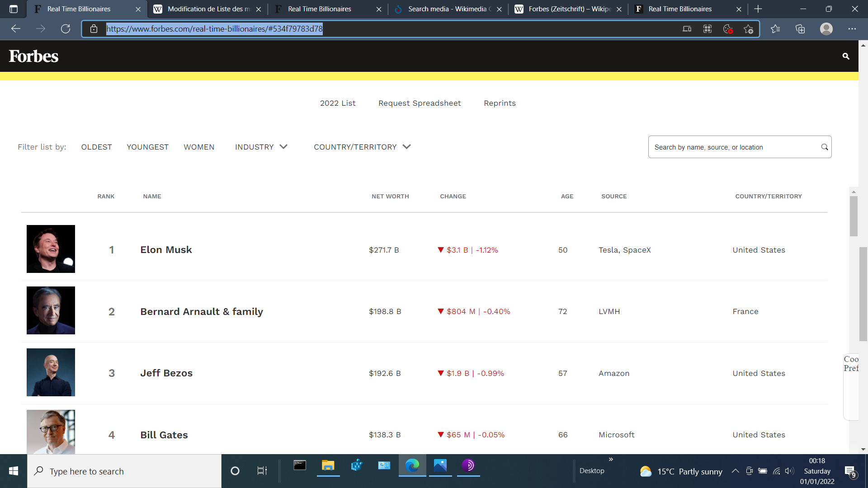Reload the page with the refresh icon
The width and height of the screenshot is (868, 488).
(66, 29)
